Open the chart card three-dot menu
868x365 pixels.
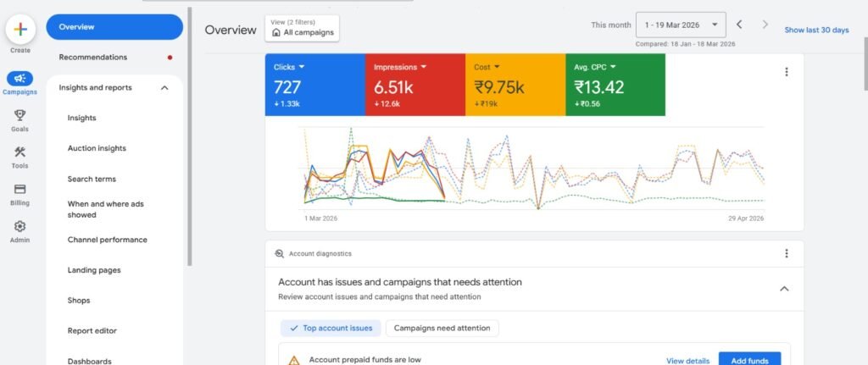(x=786, y=72)
